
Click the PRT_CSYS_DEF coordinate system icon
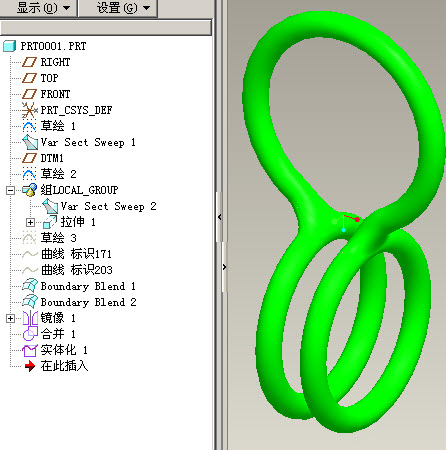pos(29,110)
